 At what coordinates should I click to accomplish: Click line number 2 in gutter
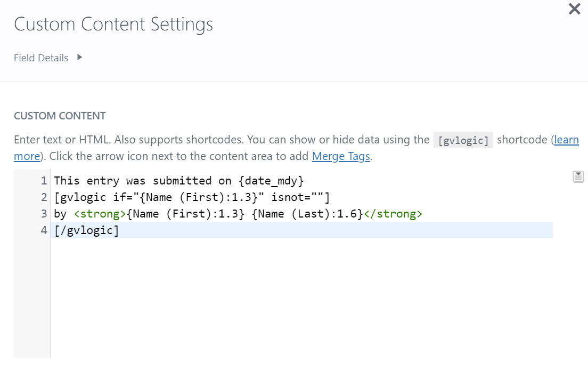coord(44,197)
